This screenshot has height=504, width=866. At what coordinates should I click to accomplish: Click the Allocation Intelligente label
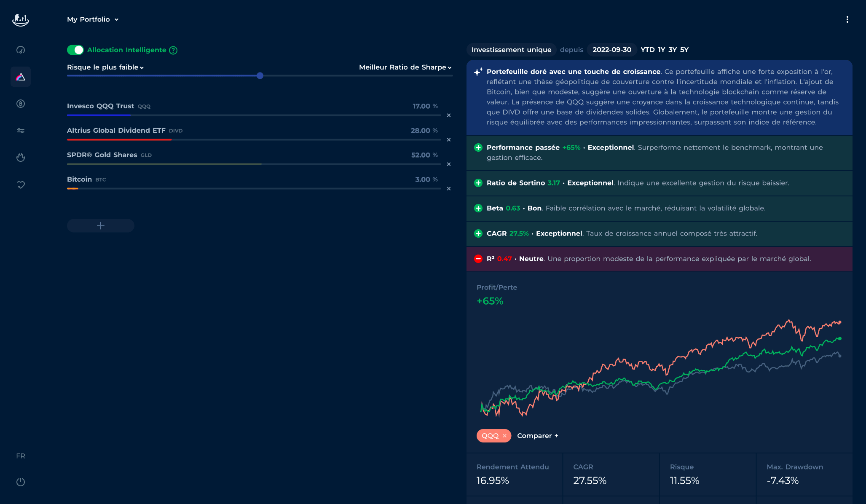point(127,50)
